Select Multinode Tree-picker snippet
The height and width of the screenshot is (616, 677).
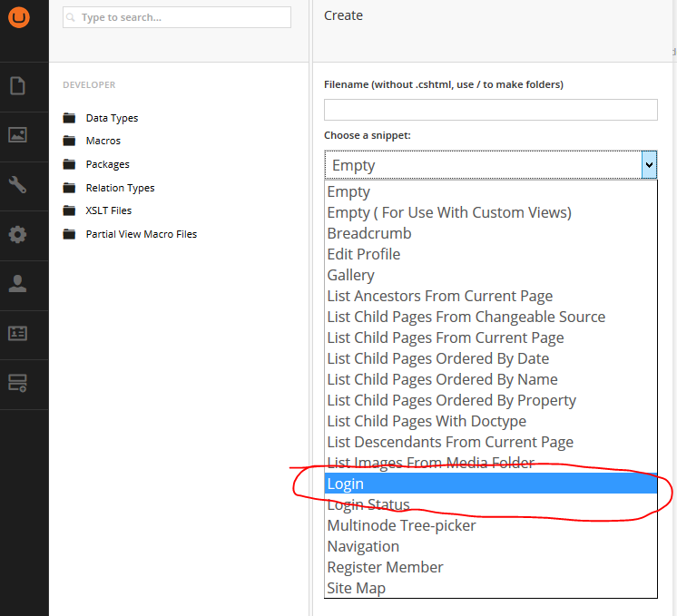pyautogui.click(x=491, y=525)
